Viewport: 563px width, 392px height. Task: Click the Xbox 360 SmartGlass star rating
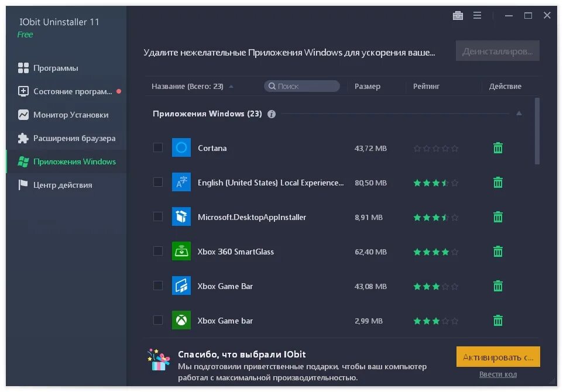435,252
